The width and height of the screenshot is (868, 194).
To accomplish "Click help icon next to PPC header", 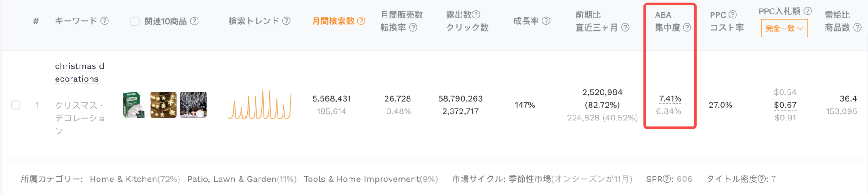I will [733, 15].
